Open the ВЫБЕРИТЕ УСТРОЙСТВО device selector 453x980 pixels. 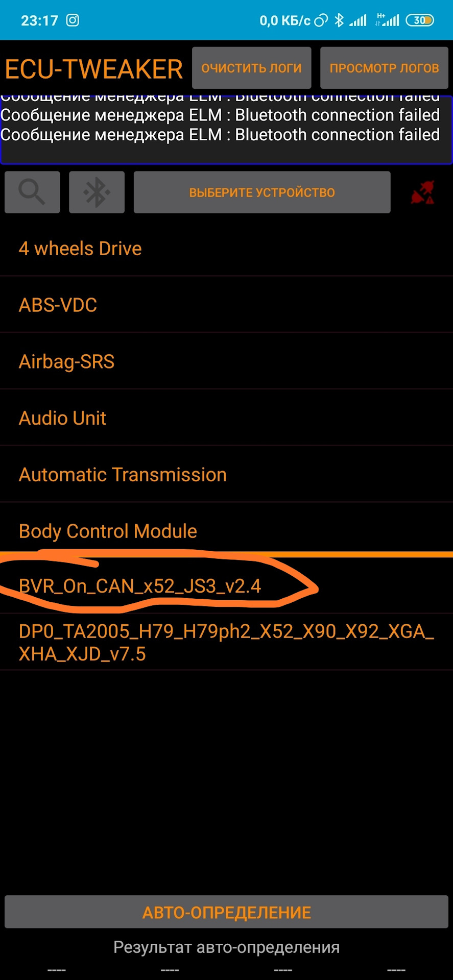262,192
